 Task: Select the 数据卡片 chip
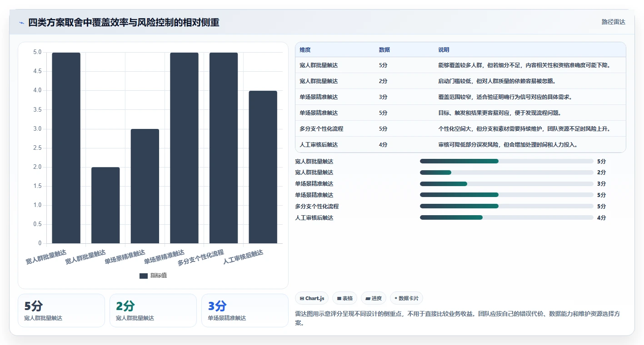tap(406, 298)
